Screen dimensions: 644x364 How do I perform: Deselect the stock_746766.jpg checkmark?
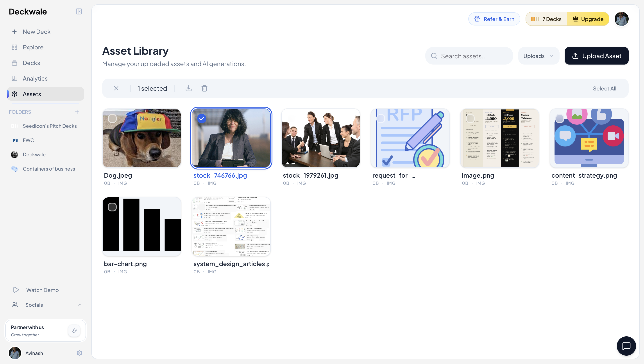click(202, 118)
